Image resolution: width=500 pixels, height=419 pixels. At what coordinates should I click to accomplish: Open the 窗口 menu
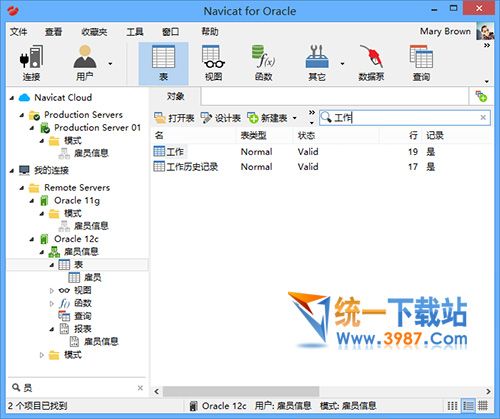tap(170, 32)
